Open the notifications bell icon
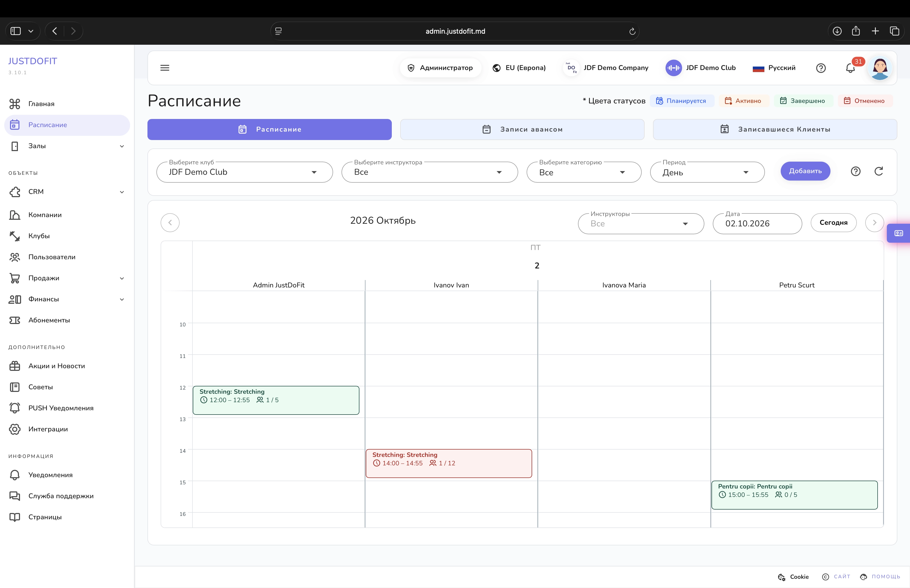Image resolution: width=910 pixels, height=588 pixels. [850, 68]
